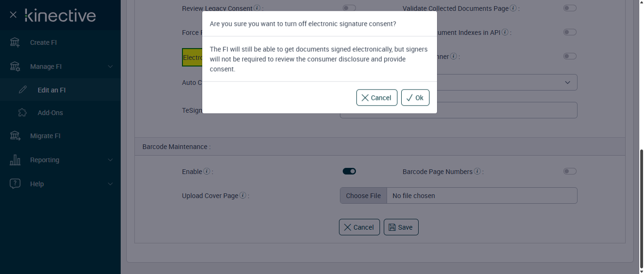Click the Help question mark icon
Screen dimensions: 644x274
pos(15,184)
